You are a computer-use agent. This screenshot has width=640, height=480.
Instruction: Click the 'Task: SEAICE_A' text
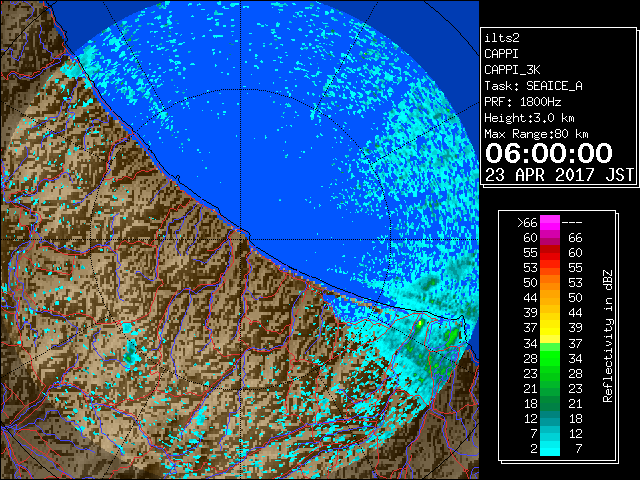(533, 86)
